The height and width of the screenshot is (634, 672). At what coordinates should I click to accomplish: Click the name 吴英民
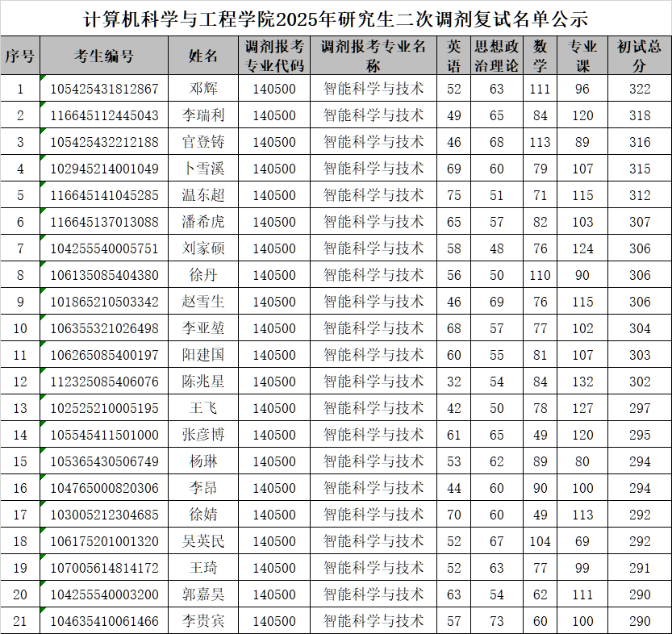pyautogui.click(x=202, y=539)
